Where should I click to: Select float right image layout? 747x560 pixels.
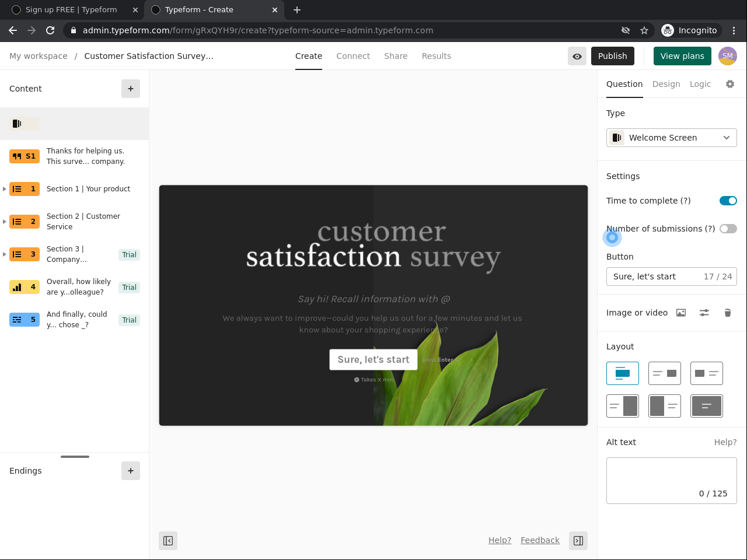pyautogui.click(x=665, y=373)
